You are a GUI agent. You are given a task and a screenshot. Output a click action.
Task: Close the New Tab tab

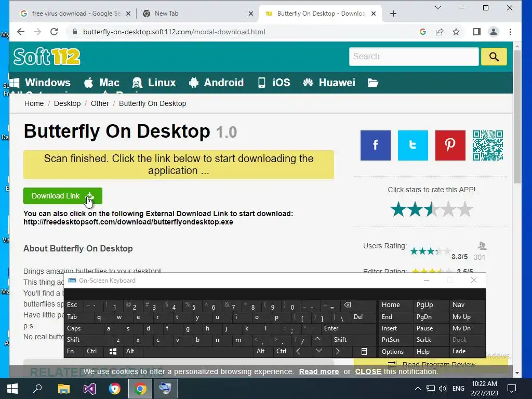click(x=251, y=14)
